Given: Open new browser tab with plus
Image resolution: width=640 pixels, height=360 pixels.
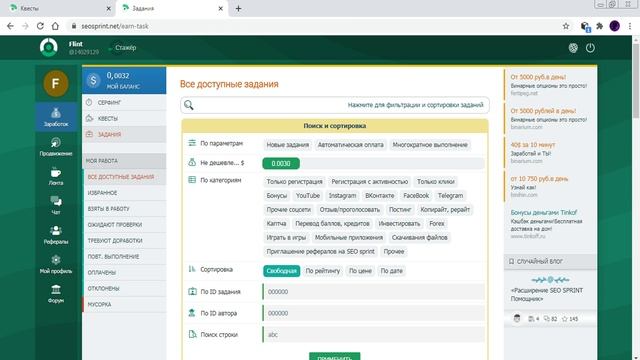Looking at the screenshot, I should point(238,9).
